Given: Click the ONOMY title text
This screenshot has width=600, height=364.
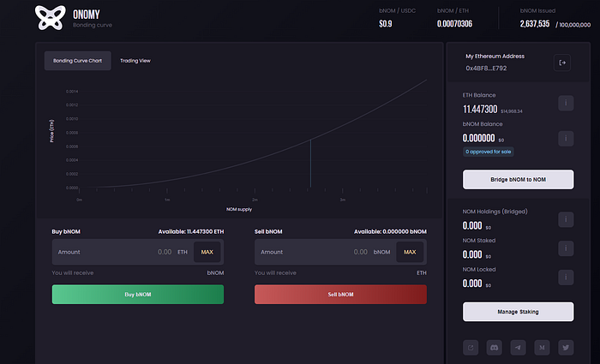Looking at the screenshot, I should click(87, 15).
